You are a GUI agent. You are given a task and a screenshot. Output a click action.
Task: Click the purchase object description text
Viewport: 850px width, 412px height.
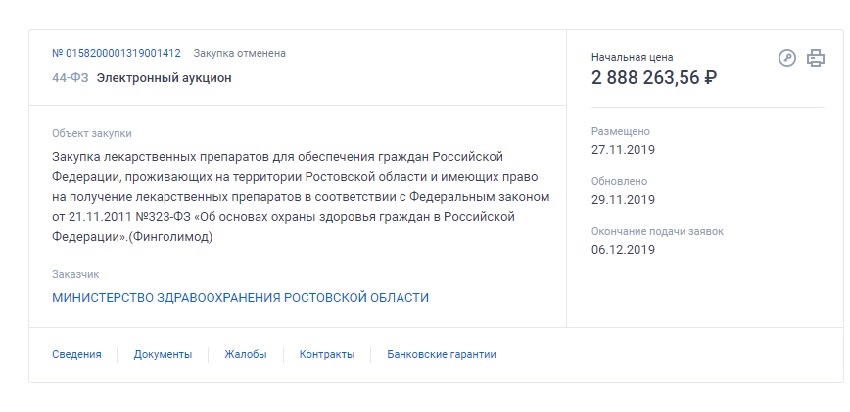[300, 197]
